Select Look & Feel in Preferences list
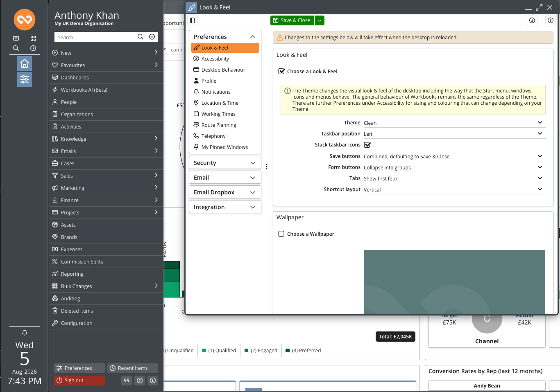Screen dimensions: 560x392 pyautogui.click(x=225, y=48)
